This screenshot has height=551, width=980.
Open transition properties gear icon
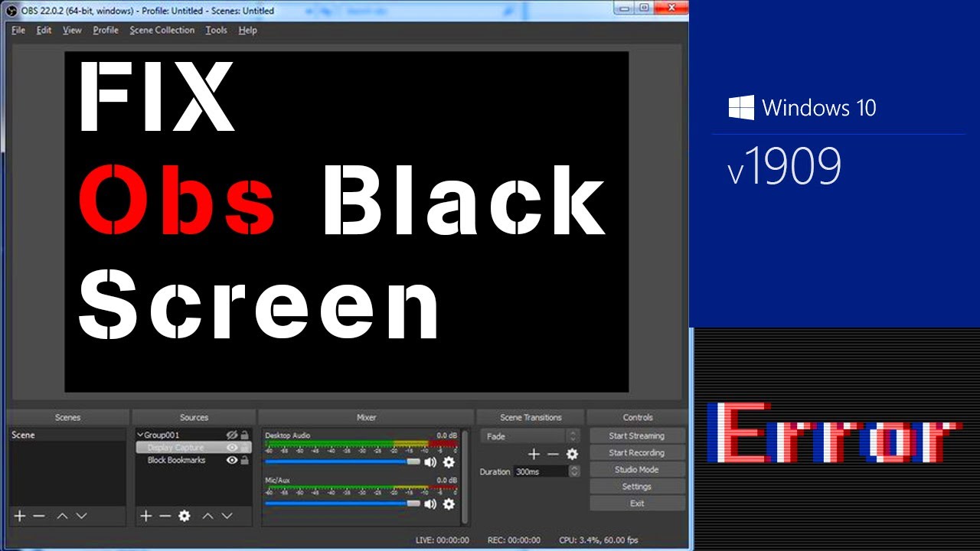pyautogui.click(x=572, y=454)
